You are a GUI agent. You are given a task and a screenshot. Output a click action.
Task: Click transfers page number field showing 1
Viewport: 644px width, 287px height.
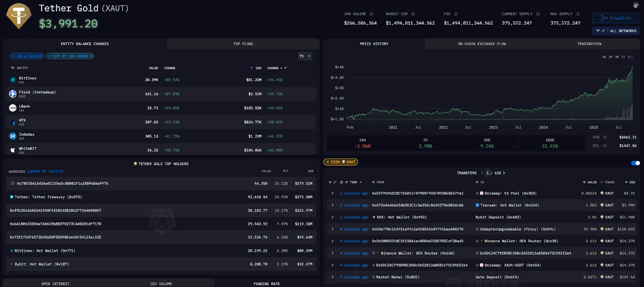488,173
